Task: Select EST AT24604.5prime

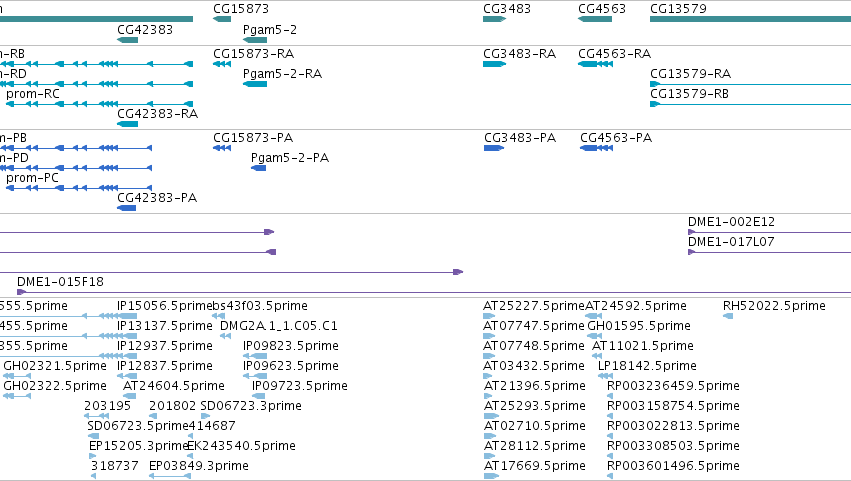Action: pyautogui.click(x=130, y=396)
